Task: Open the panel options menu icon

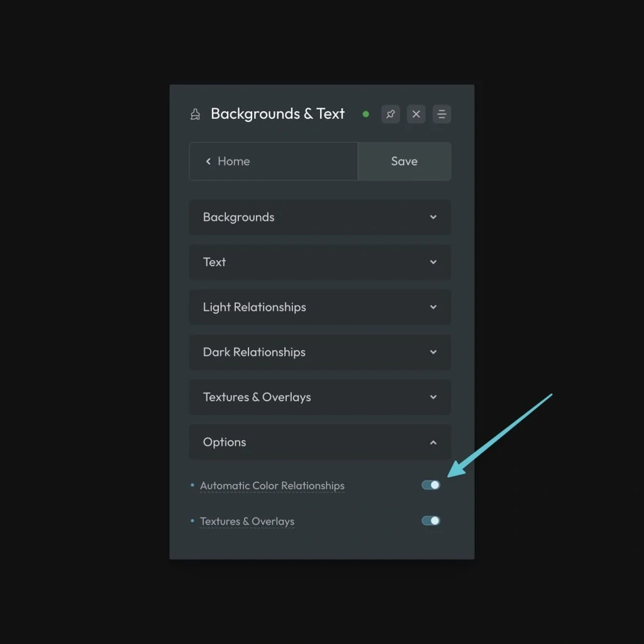Action: pos(441,114)
